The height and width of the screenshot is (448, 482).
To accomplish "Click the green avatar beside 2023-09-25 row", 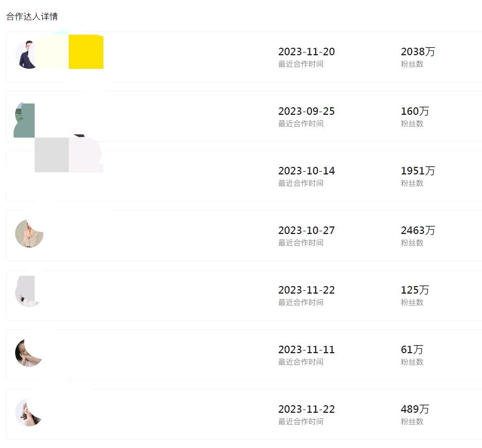I will [24, 120].
